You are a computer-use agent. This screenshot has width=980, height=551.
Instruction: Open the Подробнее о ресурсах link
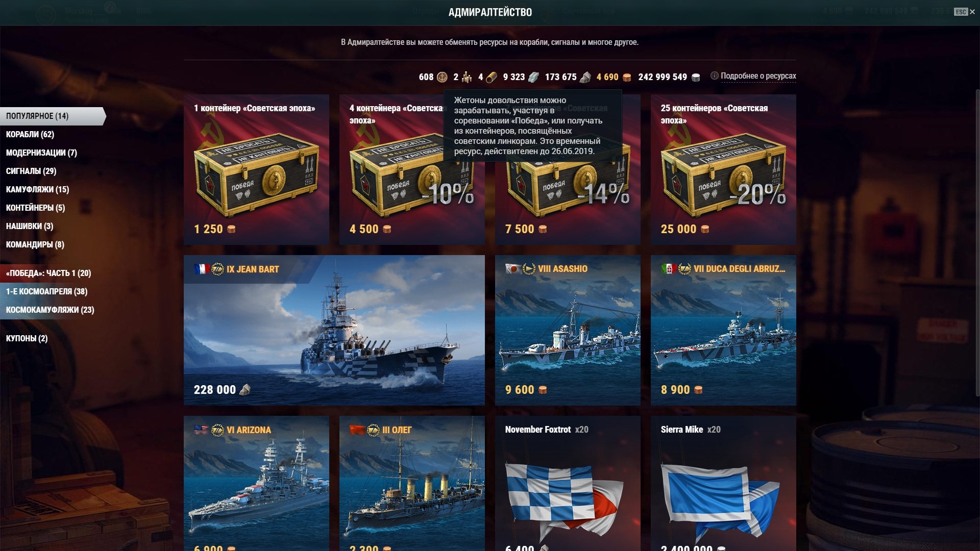pos(758,76)
